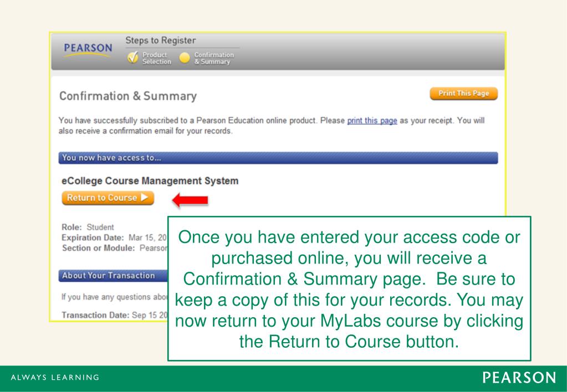Click the PEARSON footer logo
The width and height of the screenshot is (567, 392).
pyautogui.click(x=519, y=378)
